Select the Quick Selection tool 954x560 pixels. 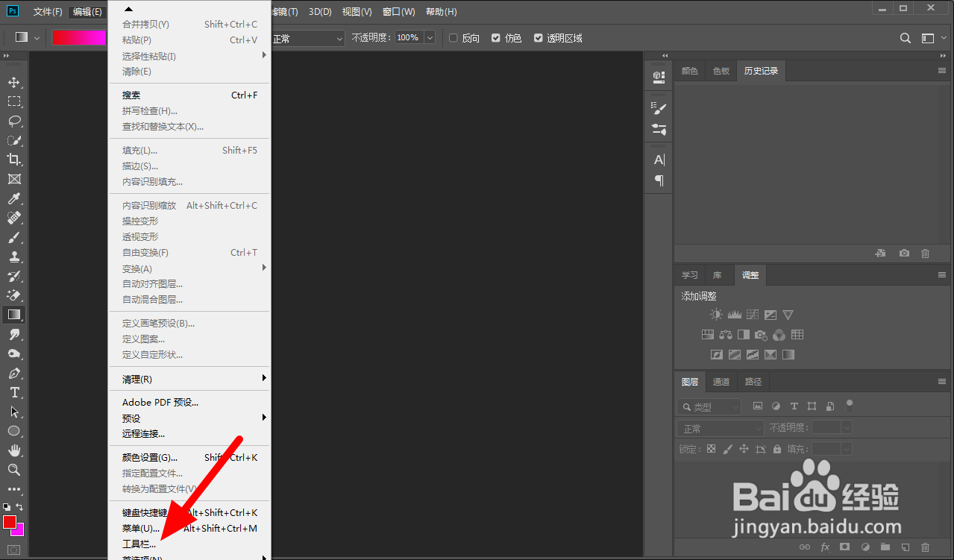coord(14,140)
